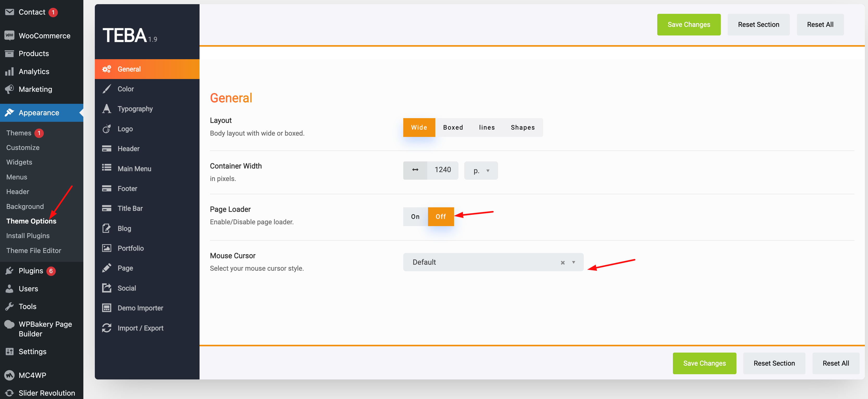Viewport: 868px width, 399px height.
Task: Click the top Reset All button
Action: (820, 25)
